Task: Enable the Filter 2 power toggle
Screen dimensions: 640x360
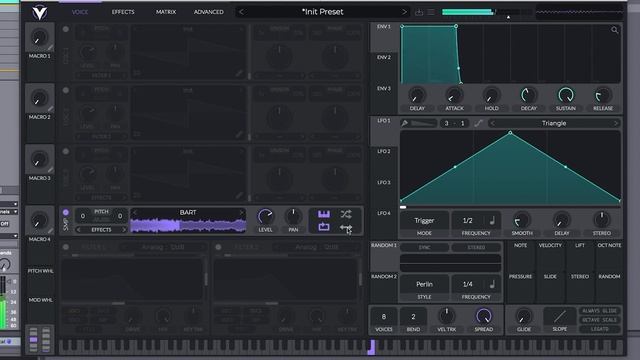Action: 218,247
